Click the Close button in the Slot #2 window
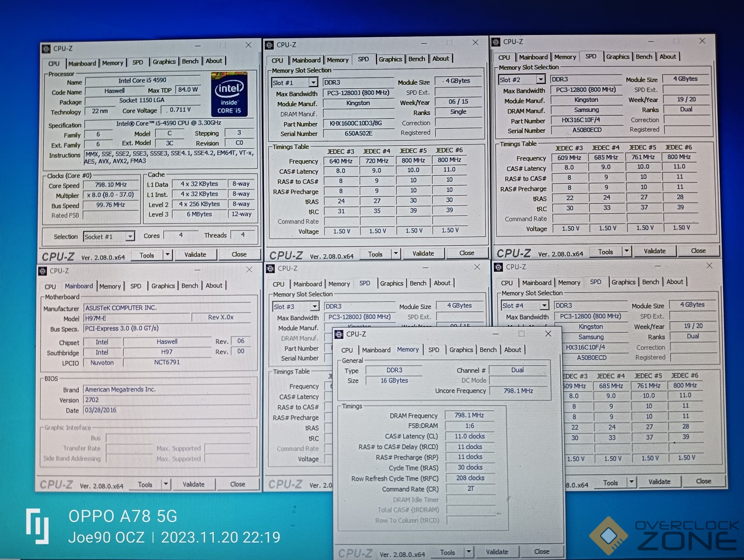This screenshot has width=744, height=560. point(698,251)
